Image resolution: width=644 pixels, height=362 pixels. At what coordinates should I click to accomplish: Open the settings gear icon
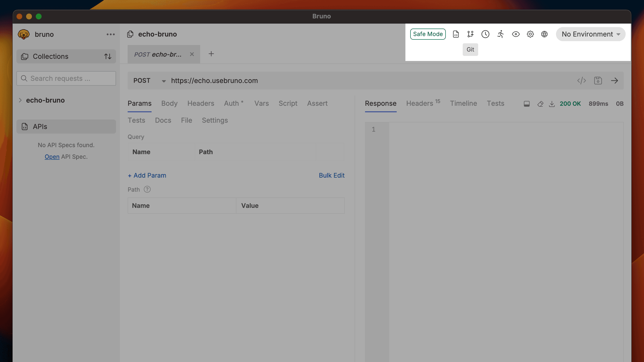pyautogui.click(x=530, y=34)
